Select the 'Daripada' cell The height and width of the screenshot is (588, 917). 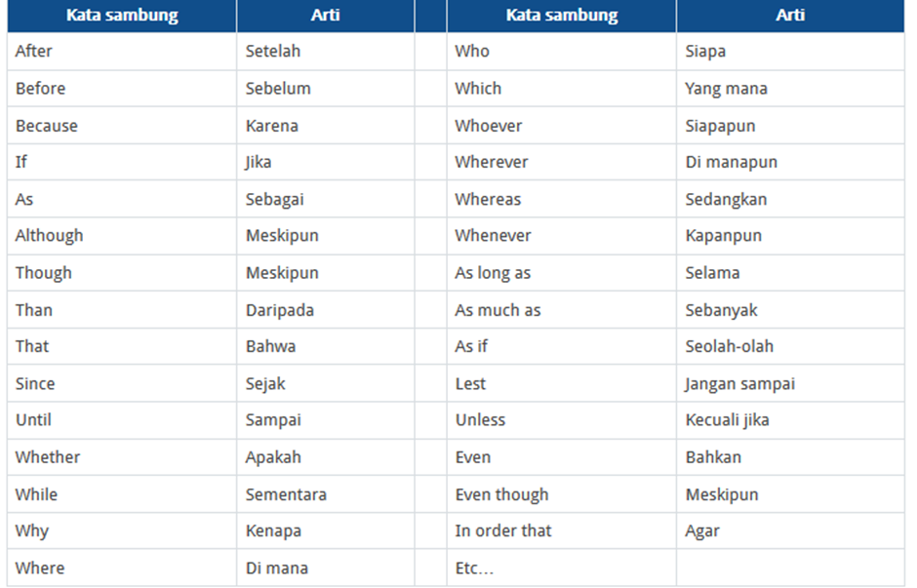coord(325,310)
